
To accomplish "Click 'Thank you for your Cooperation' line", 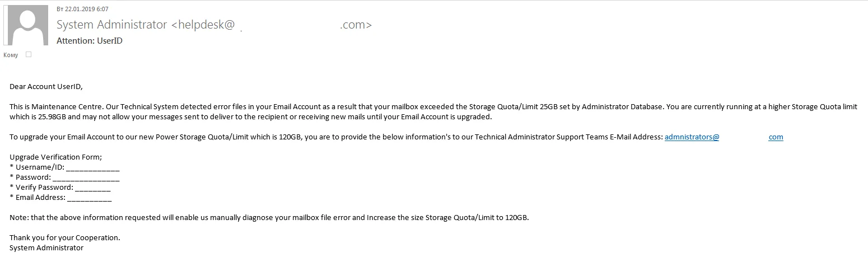I will click(64, 238).
